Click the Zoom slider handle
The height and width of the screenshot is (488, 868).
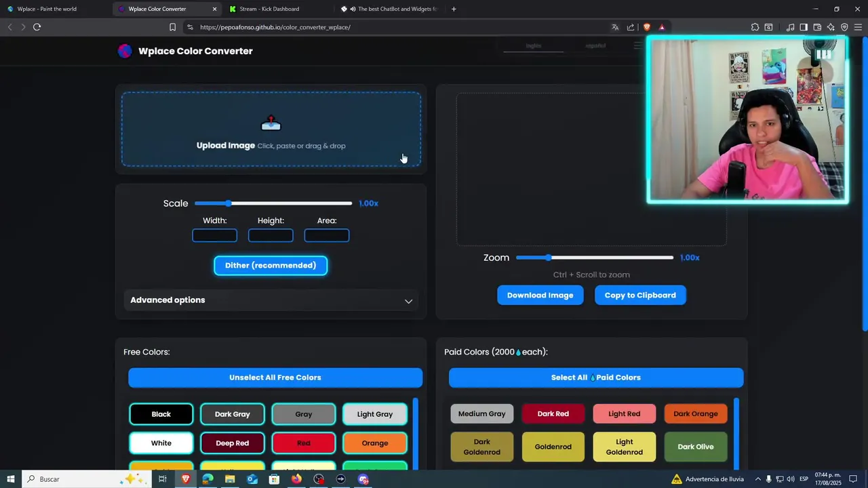[x=549, y=258]
